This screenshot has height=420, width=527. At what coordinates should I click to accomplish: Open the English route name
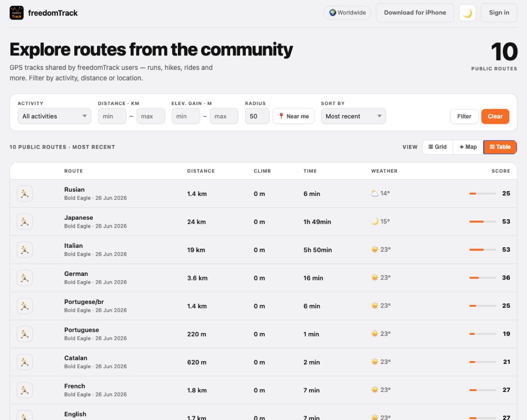pyautogui.click(x=75, y=414)
